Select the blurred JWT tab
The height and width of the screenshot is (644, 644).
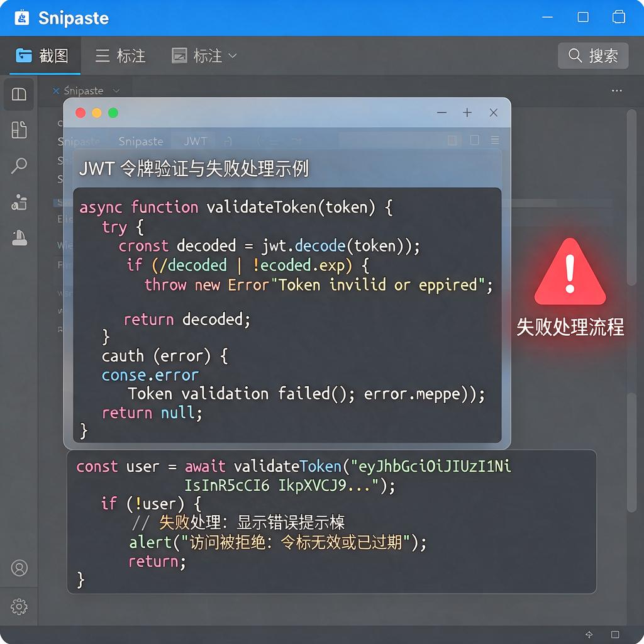pyautogui.click(x=195, y=142)
